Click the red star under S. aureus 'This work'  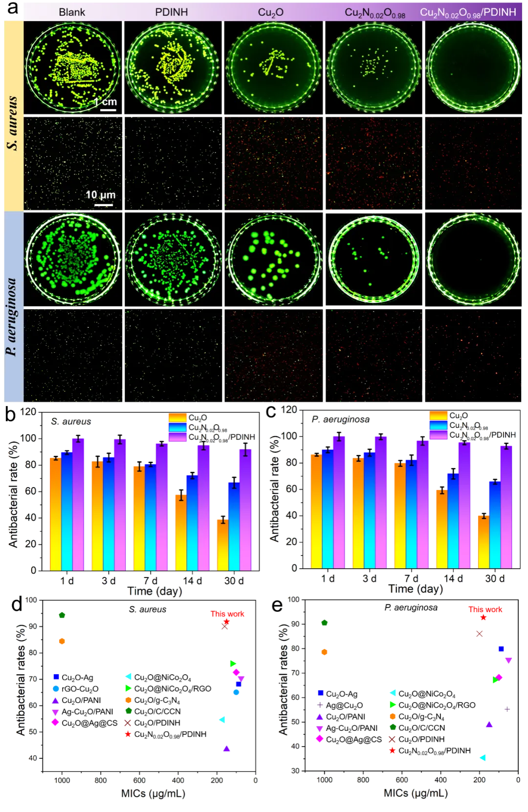coord(226,621)
